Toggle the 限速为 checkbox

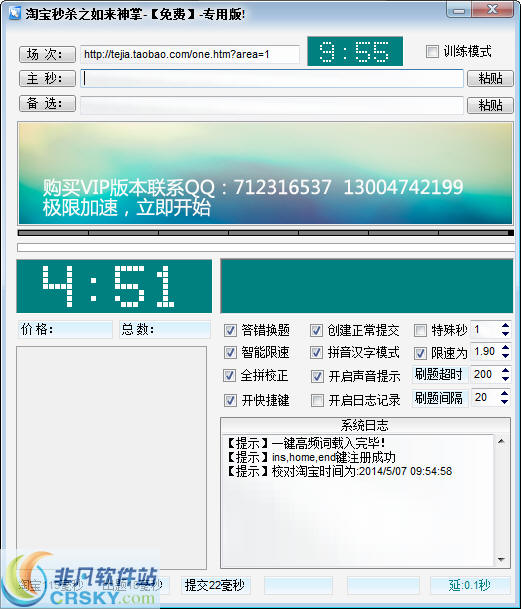(x=420, y=353)
